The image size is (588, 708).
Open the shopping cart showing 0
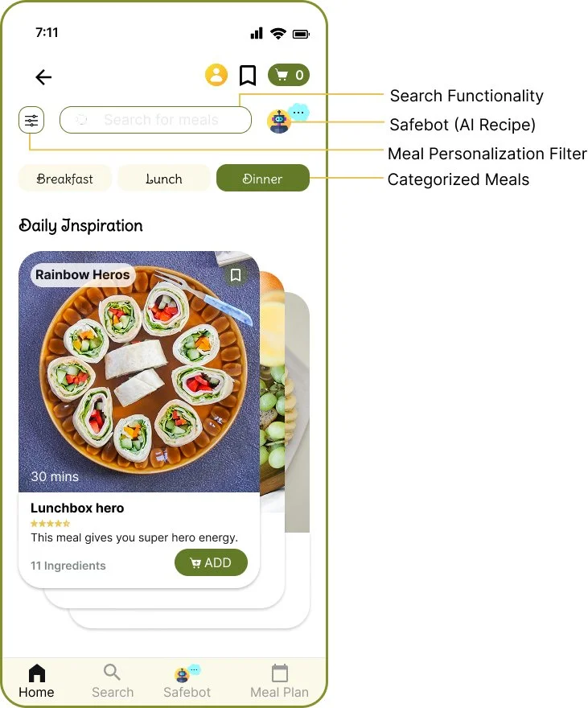(x=289, y=75)
